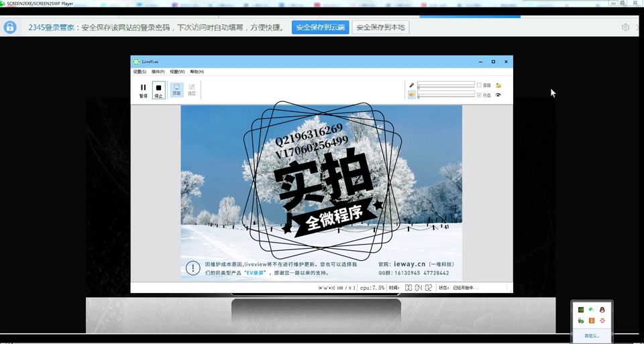Click the cpu:7.5% status text
The width and height of the screenshot is (644, 344).
tap(372, 288)
